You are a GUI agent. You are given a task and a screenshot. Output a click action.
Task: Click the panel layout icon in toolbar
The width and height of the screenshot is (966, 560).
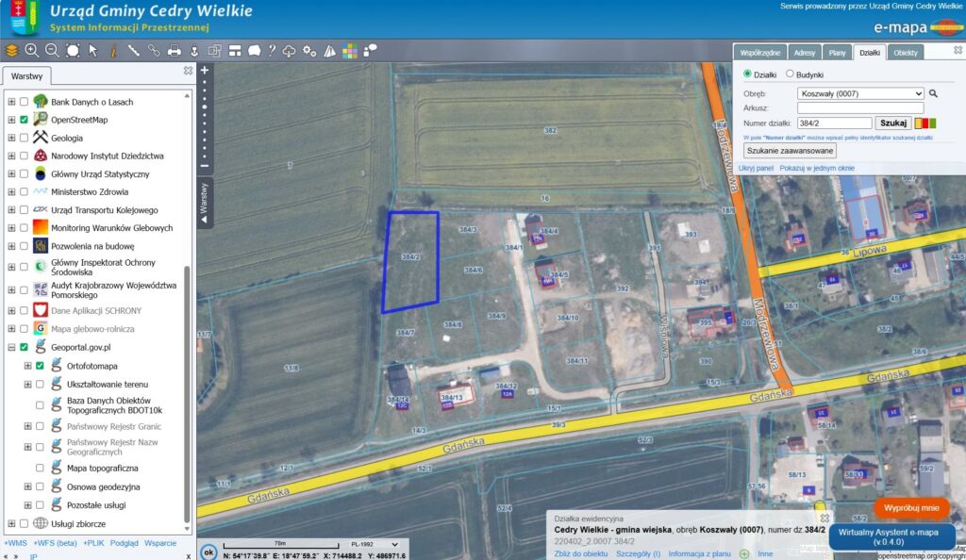[235, 51]
